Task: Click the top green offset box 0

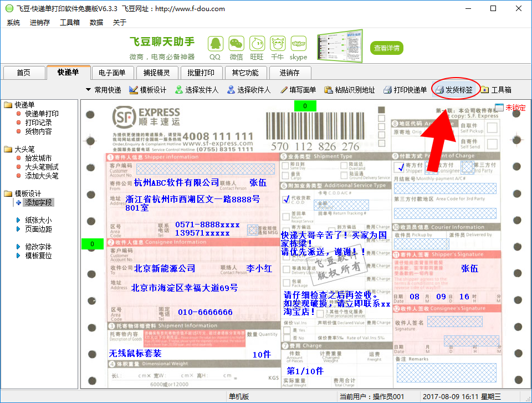Action: pos(305,106)
